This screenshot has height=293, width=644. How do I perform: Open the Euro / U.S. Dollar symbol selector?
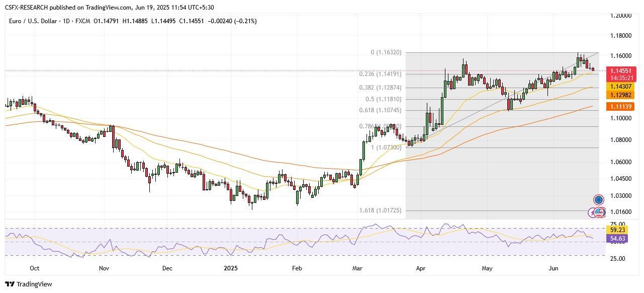[32, 21]
